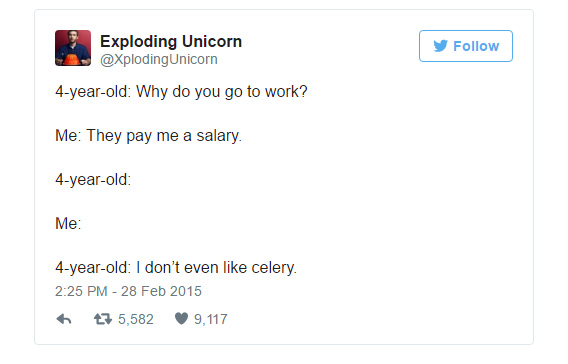Click the Twitter bird icon in Follow button

440,46
